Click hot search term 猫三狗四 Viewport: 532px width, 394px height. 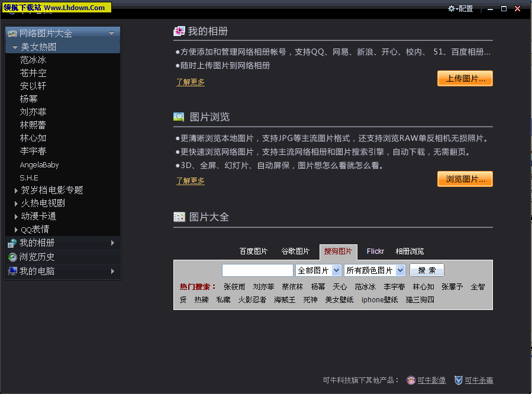420,300
